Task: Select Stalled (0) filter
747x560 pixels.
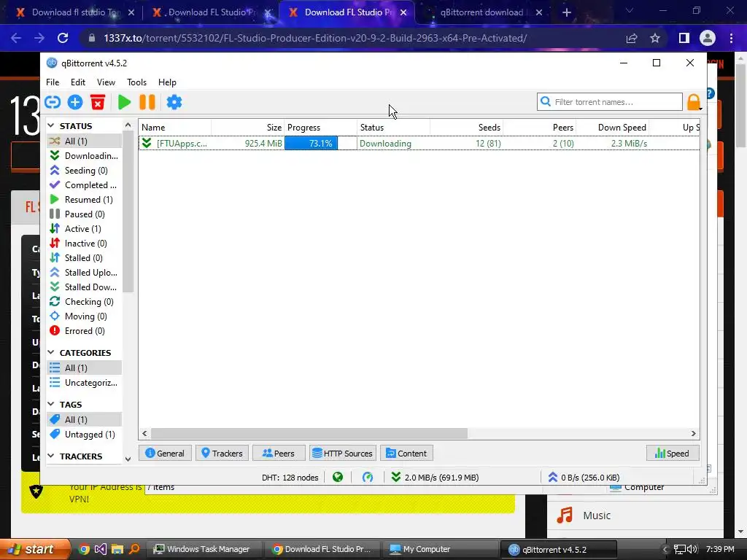Action: click(85, 257)
